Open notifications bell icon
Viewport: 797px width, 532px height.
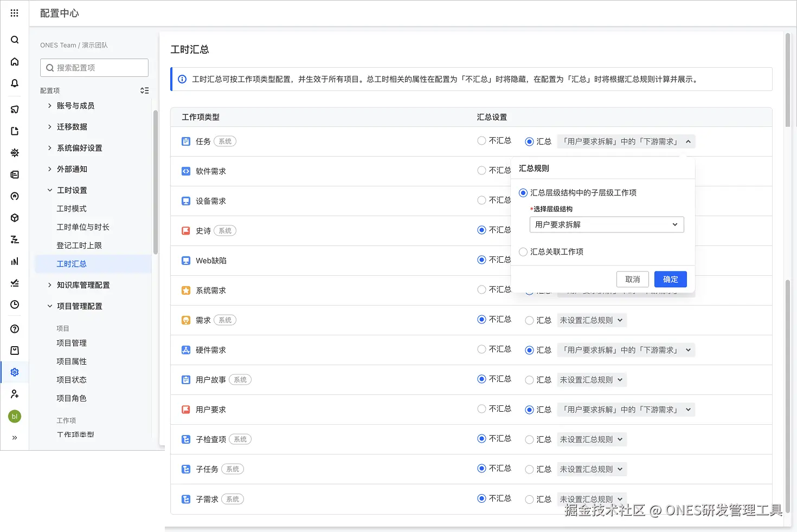coord(15,83)
